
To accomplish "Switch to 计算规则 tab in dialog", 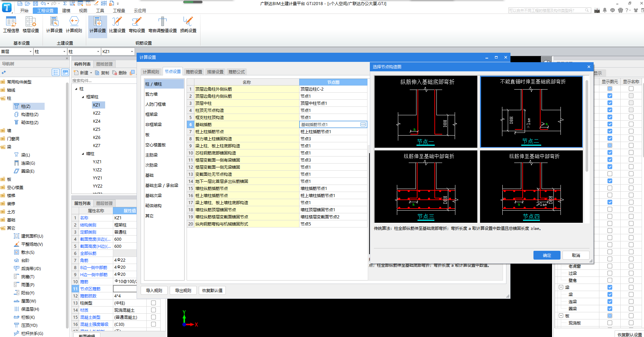I will tap(151, 72).
